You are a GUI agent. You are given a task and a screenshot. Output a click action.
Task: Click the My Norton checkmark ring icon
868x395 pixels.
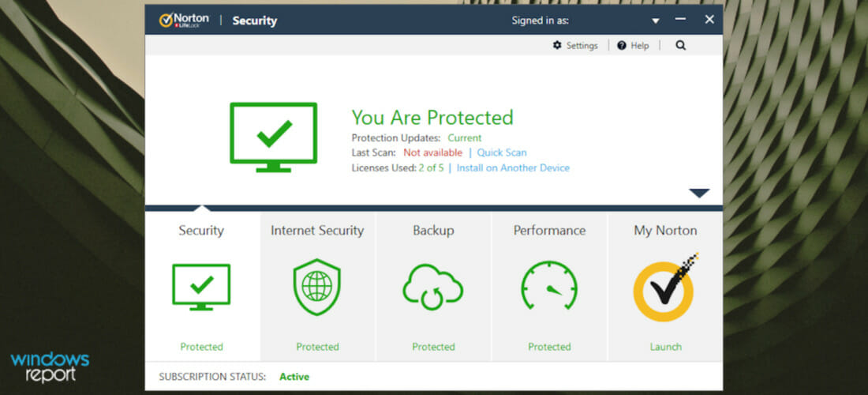[665, 288]
